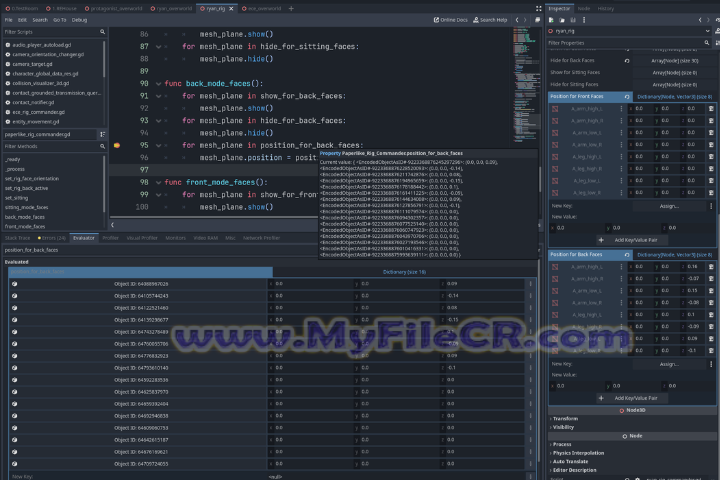Screen dimensions: 720x480
Task: Click plus icon to add new script tab
Action: (x=291, y=8)
